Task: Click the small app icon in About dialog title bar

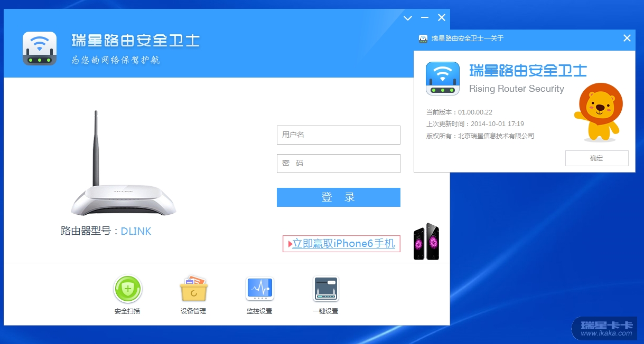Action: (x=423, y=39)
